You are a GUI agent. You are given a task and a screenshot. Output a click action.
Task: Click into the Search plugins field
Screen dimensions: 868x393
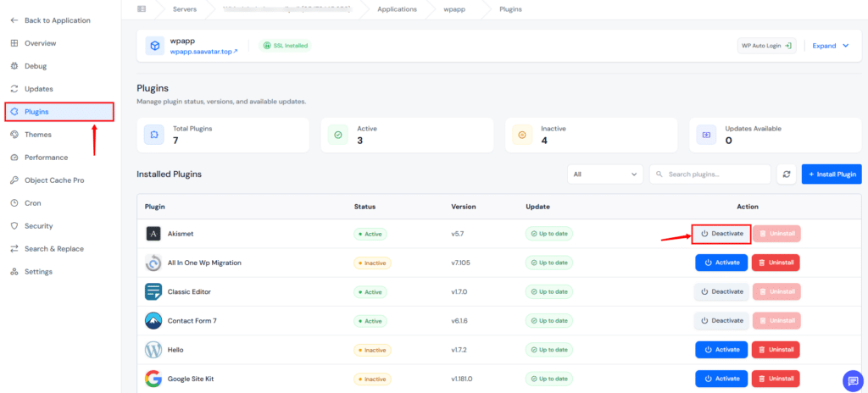point(710,174)
